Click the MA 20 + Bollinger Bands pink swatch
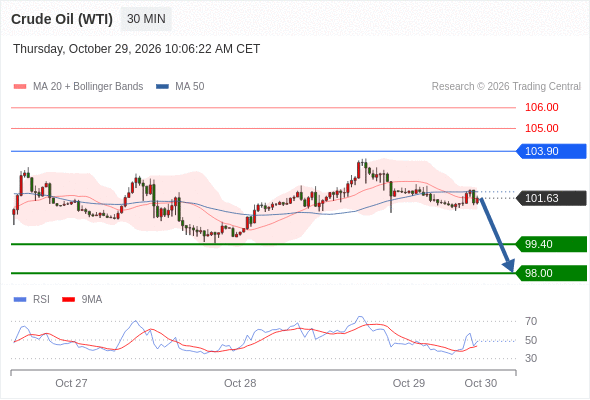The width and height of the screenshot is (590, 400). pyautogui.click(x=20, y=87)
